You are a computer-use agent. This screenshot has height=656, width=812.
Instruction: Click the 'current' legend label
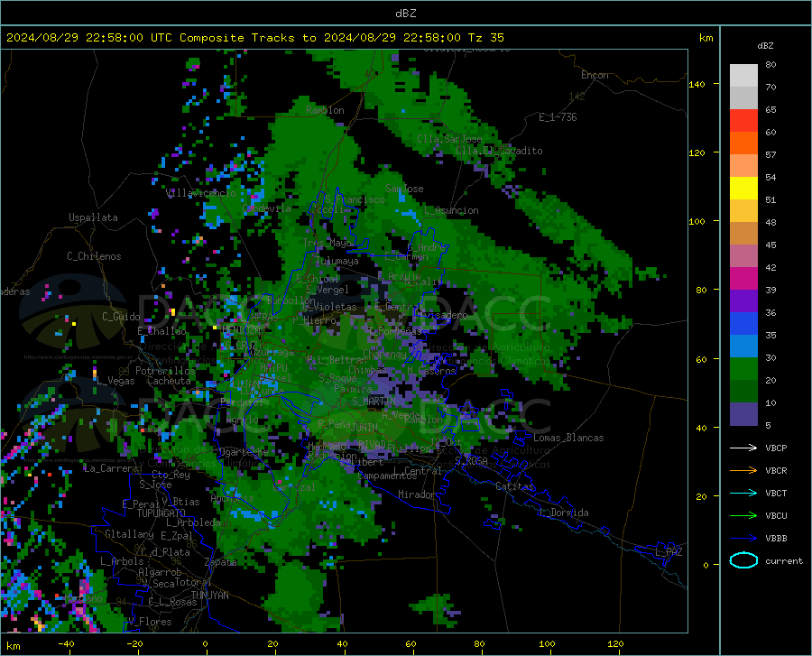pos(784,560)
